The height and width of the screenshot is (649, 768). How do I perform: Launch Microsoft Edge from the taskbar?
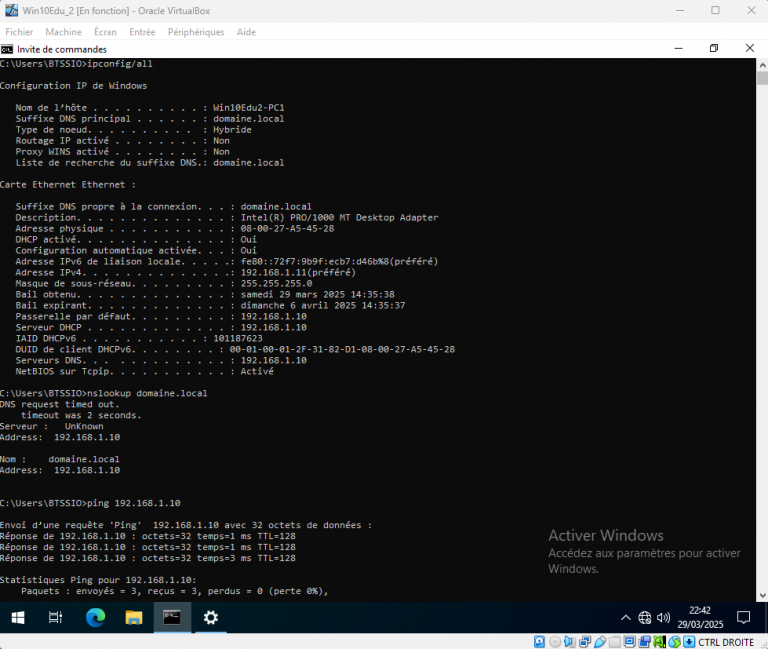click(95, 618)
